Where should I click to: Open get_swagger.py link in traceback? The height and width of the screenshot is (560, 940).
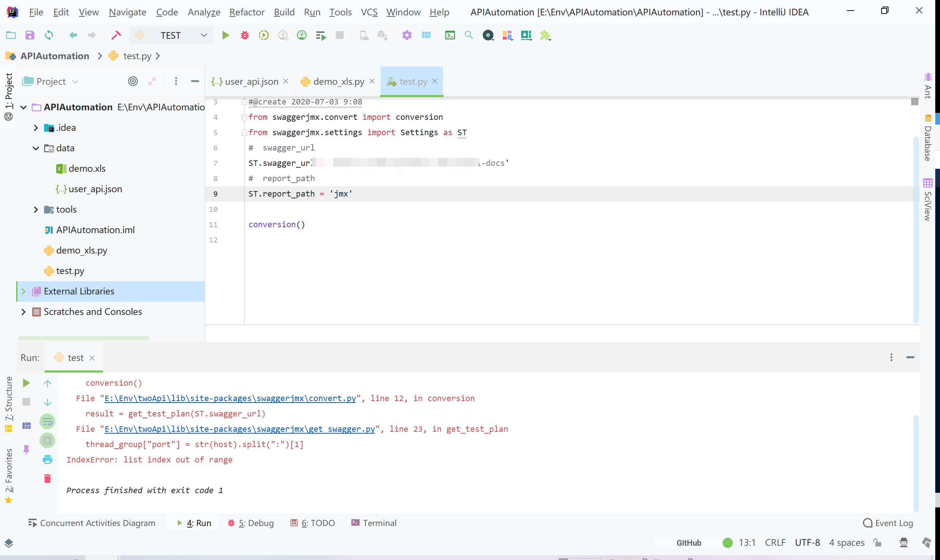click(x=240, y=429)
